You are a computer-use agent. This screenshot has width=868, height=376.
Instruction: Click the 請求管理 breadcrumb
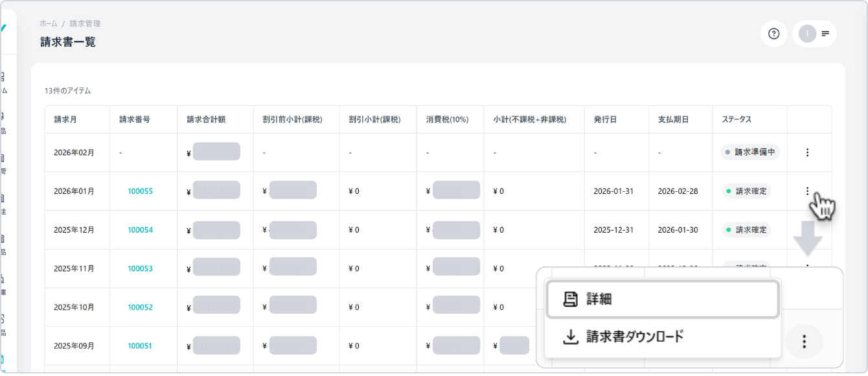(x=85, y=23)
